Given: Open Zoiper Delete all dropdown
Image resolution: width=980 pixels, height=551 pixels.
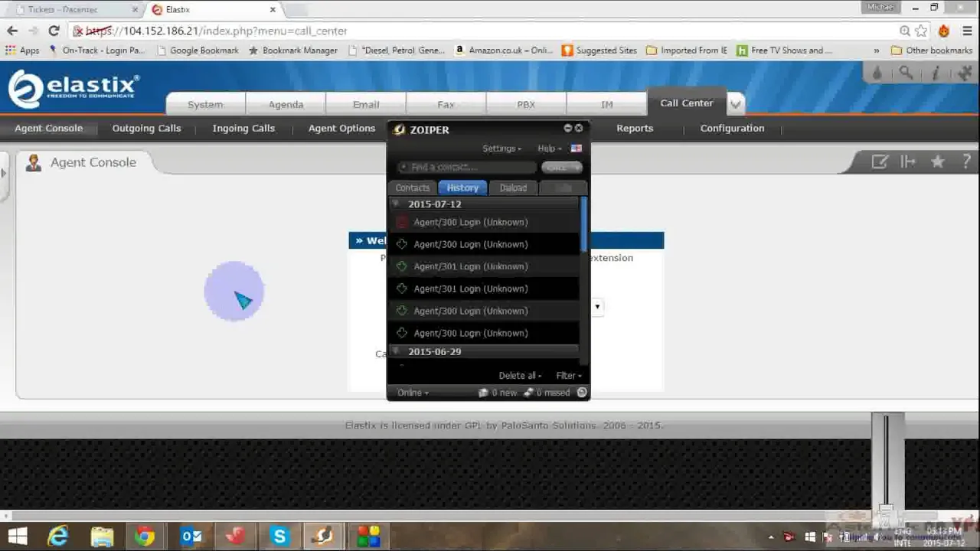Looking at the screenshot, I should tap(520, 376).
